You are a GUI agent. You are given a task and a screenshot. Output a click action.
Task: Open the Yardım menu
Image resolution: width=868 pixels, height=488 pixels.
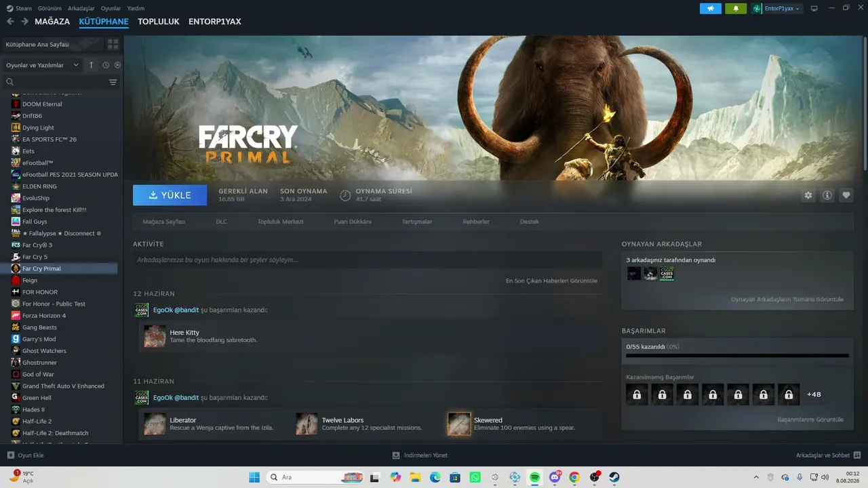point(136,8)
